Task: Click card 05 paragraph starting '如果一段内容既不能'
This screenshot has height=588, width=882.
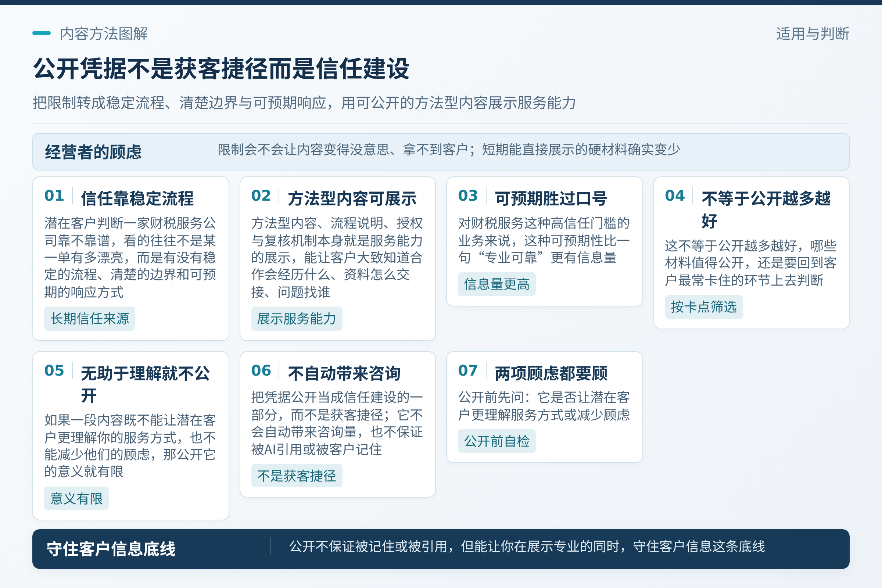Action: pyautogui.click(x=130, y=445)
